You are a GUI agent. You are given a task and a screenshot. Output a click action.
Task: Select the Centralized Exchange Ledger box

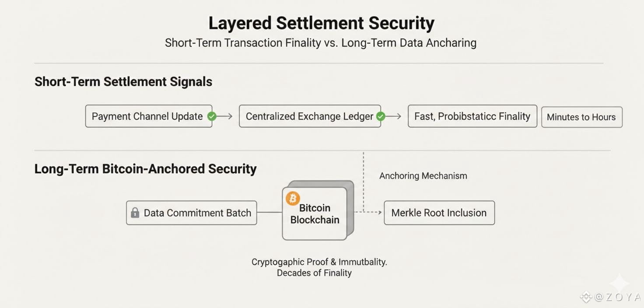[x=309, y=116]
